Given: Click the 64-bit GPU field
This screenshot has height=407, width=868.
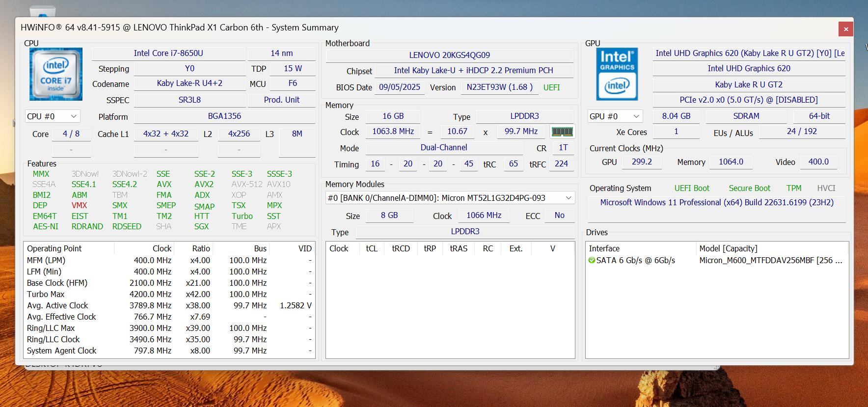Looking at the screenshot, I should click(819, 116).
